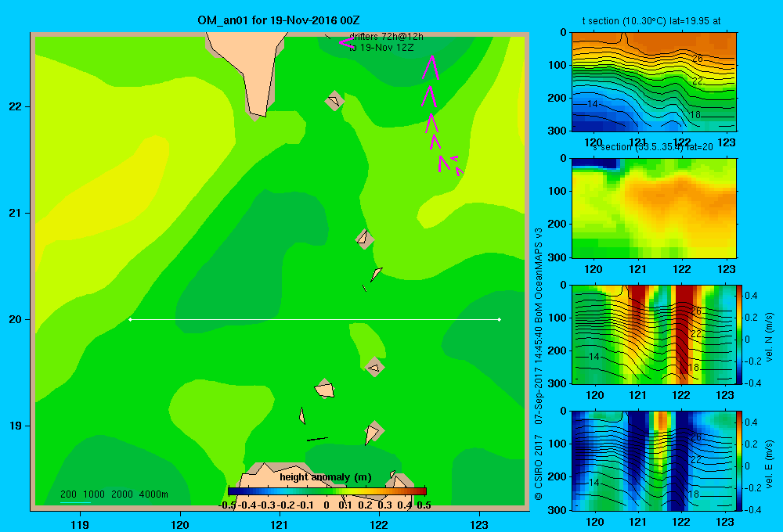783x532 pixels.
Task: Click the '200' depth tick on vel. N section
Action: point(557,350)
